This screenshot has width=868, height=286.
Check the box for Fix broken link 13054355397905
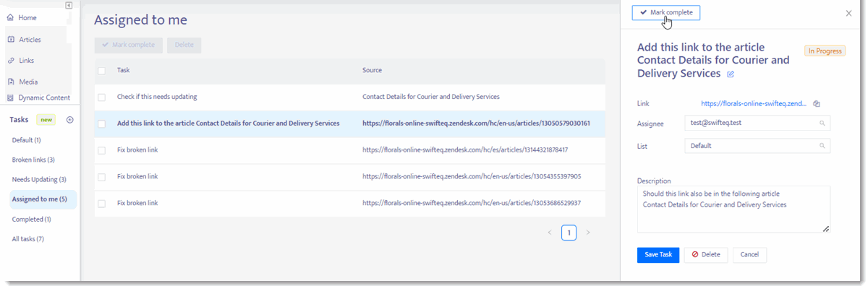(101, 177)
